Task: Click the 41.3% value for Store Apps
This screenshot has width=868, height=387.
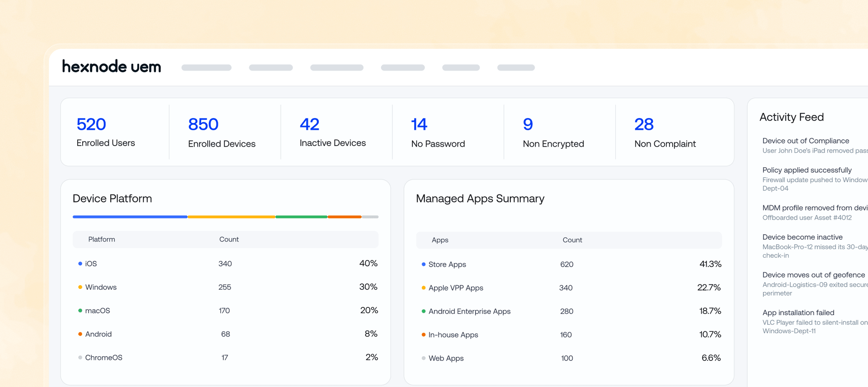Action: click(x=710, y=264)
